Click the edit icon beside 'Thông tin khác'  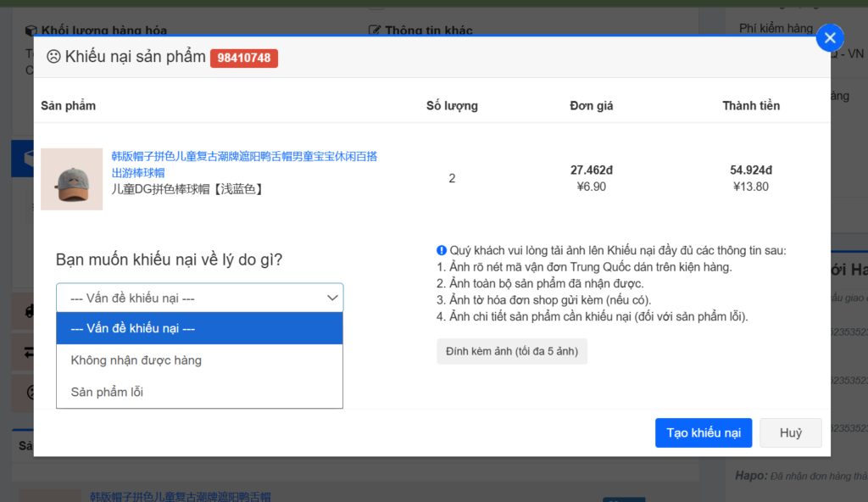coord(375,31)
